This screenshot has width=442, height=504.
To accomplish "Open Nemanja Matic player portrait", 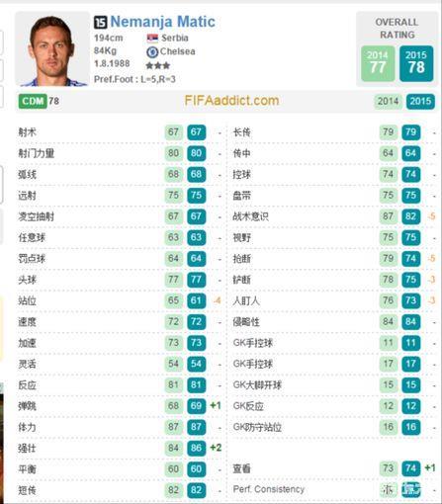I will (x=52, y=49).
